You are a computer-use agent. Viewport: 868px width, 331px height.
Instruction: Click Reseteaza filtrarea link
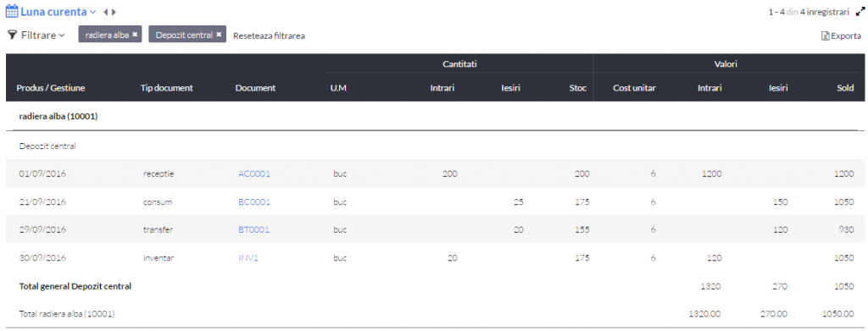point(269,36)
